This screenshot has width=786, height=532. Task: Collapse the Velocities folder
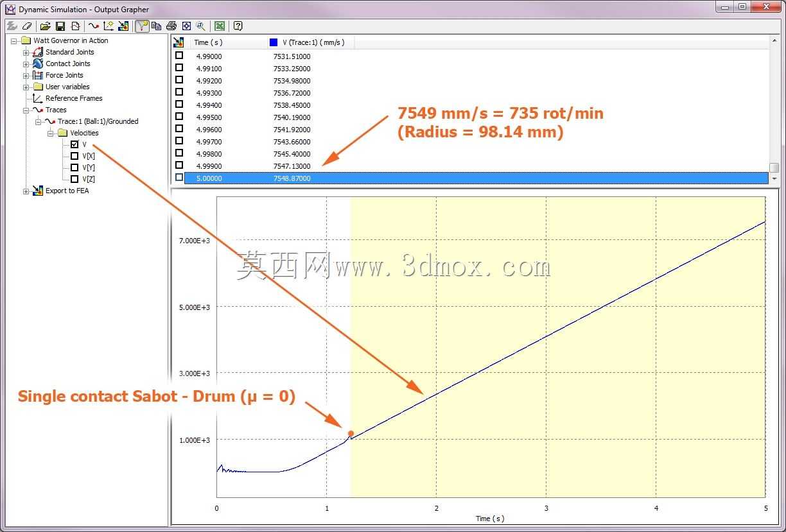point(50,133)
